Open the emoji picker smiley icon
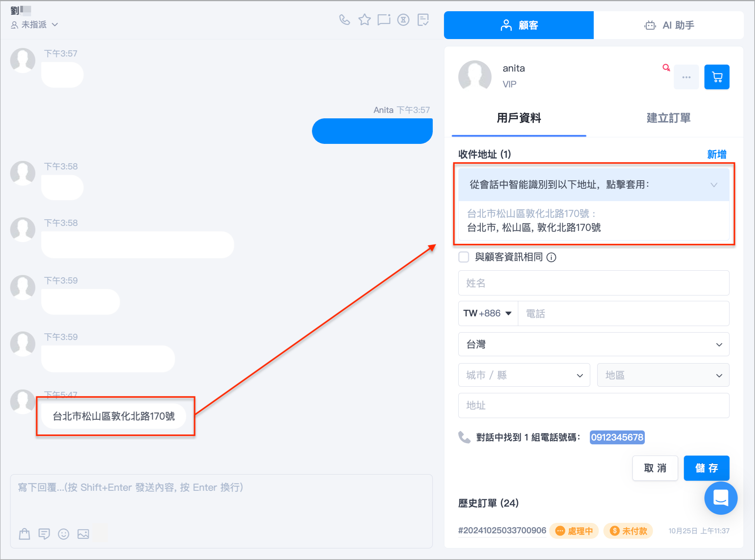Screen dimensions: 755x560 point(63,534)
